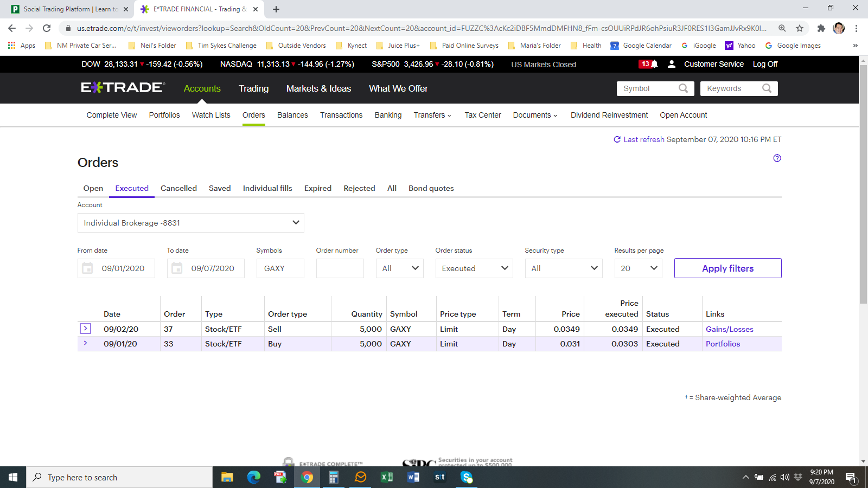Expand the 09/01/20 Buy order row
The width and height of the screenshot is (868, 488).
coord(85,343)
